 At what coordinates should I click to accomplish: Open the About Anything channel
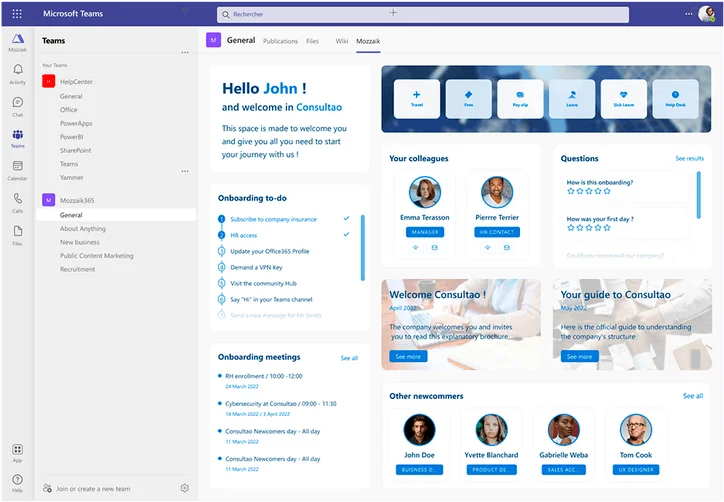(x=83, y=229)
